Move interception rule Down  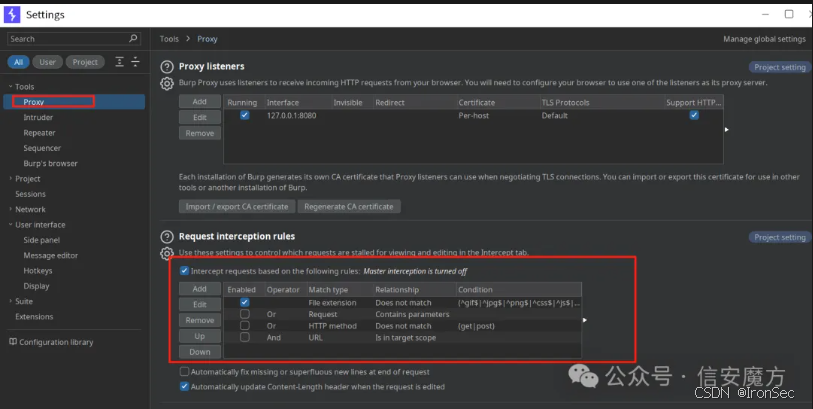coord(200,352)
